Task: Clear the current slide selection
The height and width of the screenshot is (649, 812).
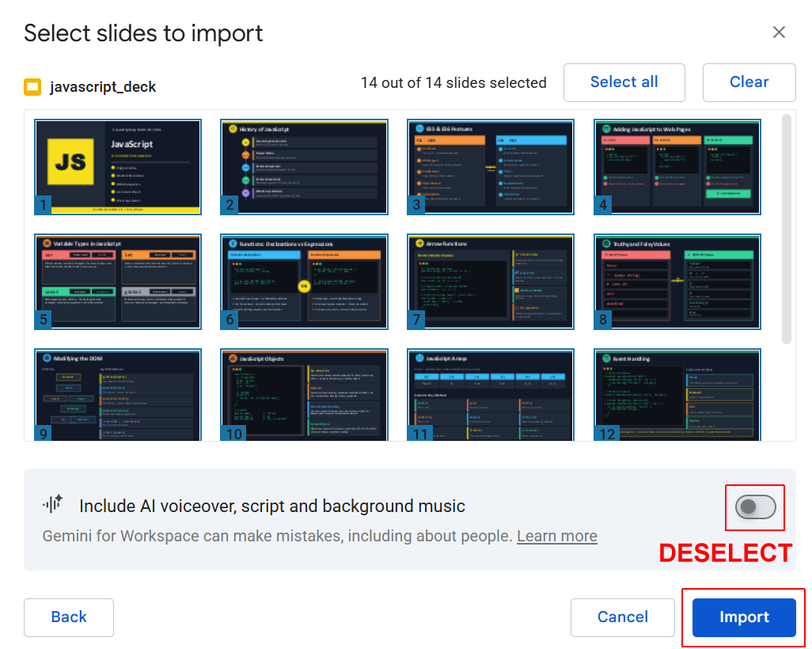Action: pos(749,82)
